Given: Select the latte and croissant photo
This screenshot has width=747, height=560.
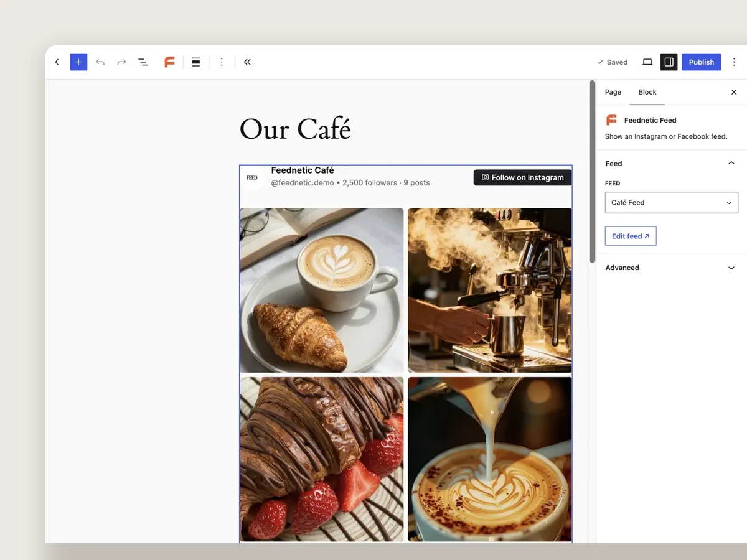Looking at the screenshot, I should [x=322, y=291].
